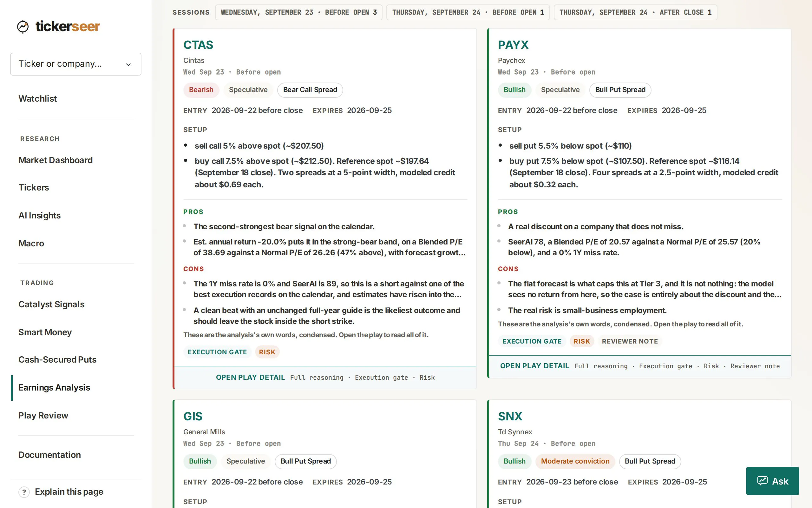This screenshot has height=508, width=812.
Task: Click the tickerseer logo icon
Action: [23, 27]
